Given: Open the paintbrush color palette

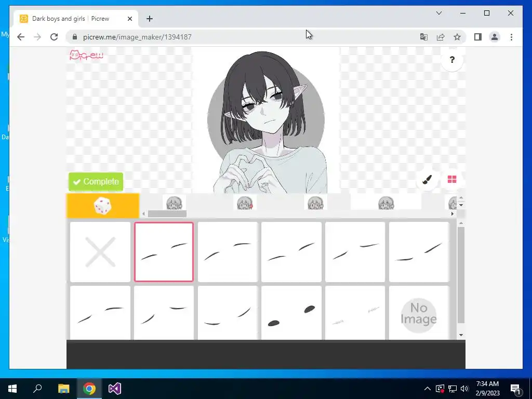Looking at the screenshot, I should pyautogui.click(x=427, y=179).
